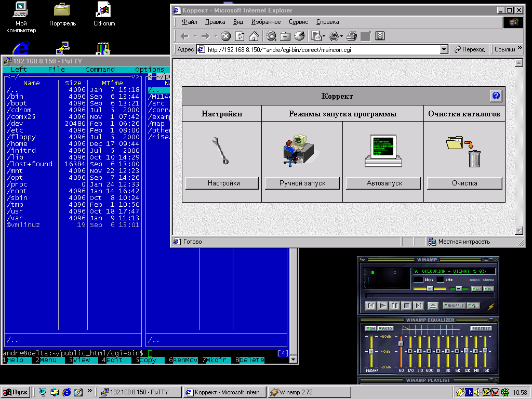Click the folder-to-trash cleanup image
The image size is (532, 399).
(464, 151)
